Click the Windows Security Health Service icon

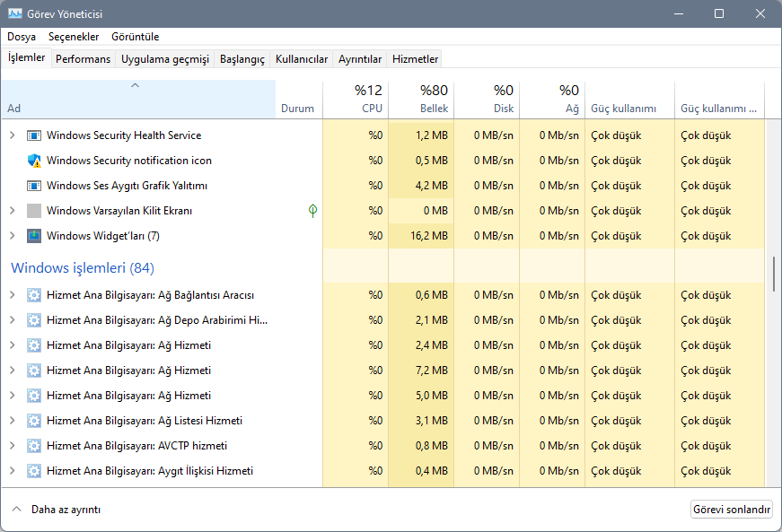pos(34,135)
